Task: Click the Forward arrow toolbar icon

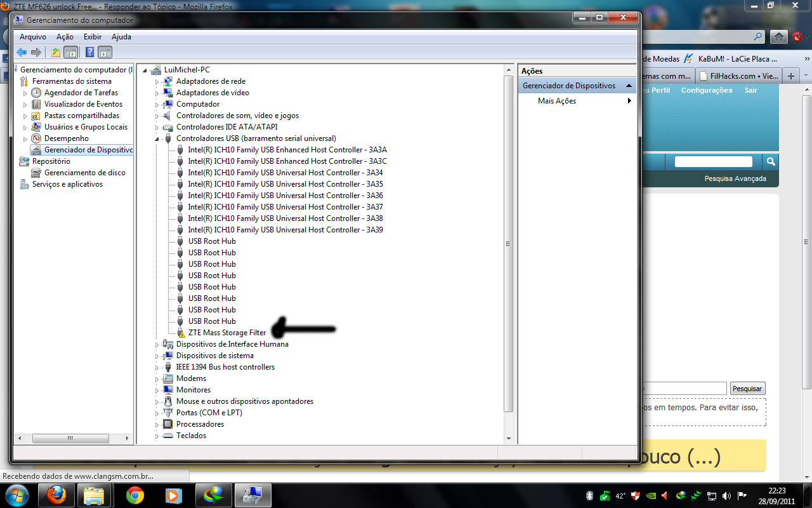Action: pos(36,52)
